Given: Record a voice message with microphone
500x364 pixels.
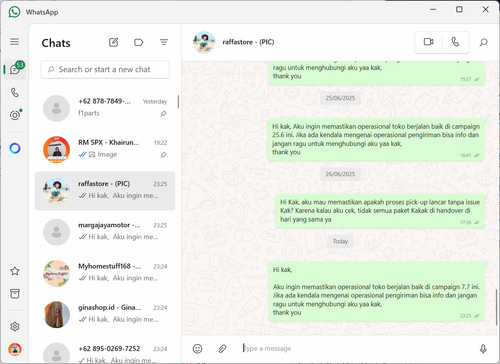Looking at the screenshot, I should [x=483, y=349].
